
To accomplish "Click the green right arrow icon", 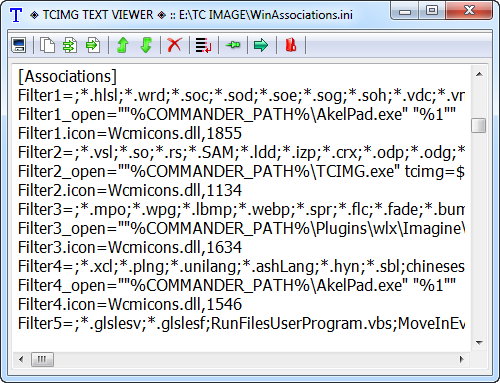I will point(261,45).
